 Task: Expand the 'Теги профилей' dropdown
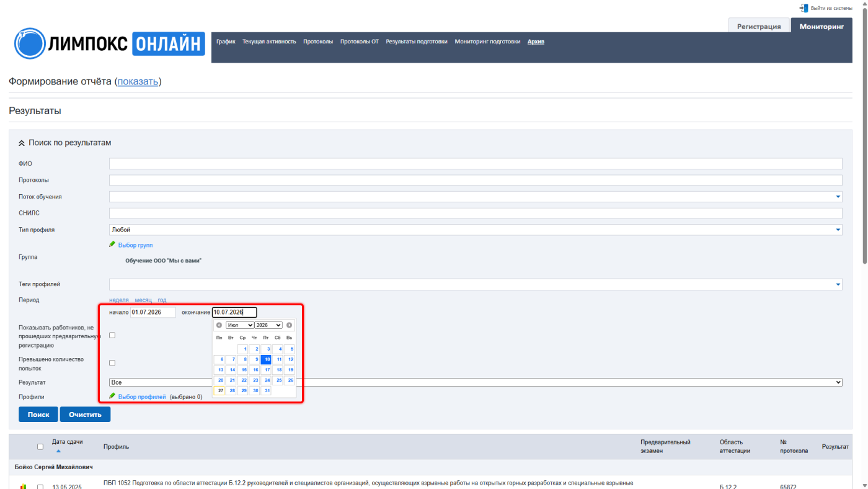(476, 284)
